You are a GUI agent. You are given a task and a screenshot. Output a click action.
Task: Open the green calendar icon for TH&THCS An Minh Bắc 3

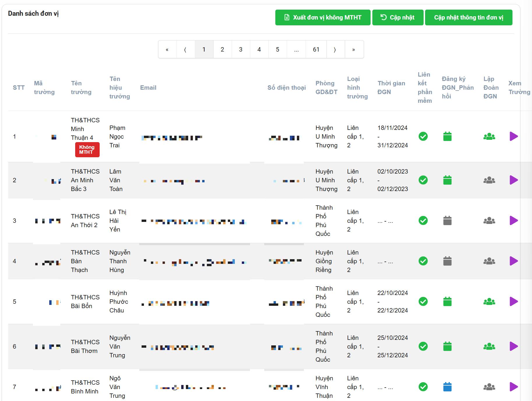(447, 180)
